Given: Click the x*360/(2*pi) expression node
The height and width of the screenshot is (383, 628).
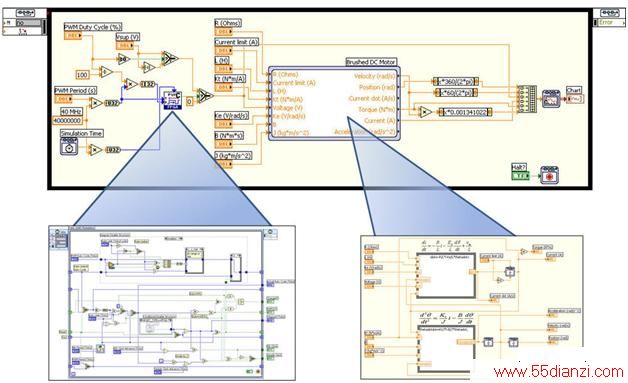Looking at the screenshot, I should (x=456, y=82).
